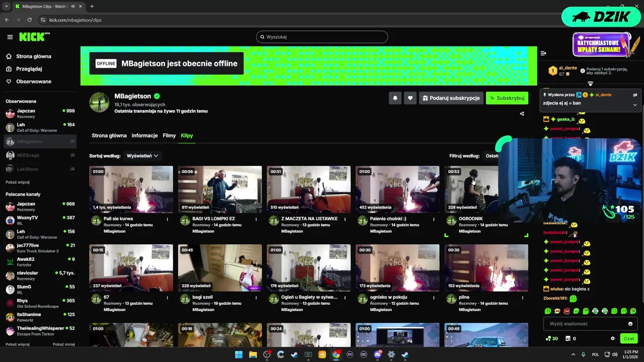644x362 pixels.
Task: Open the Chrome tab search dropdown
Action: tap(7, 7)
